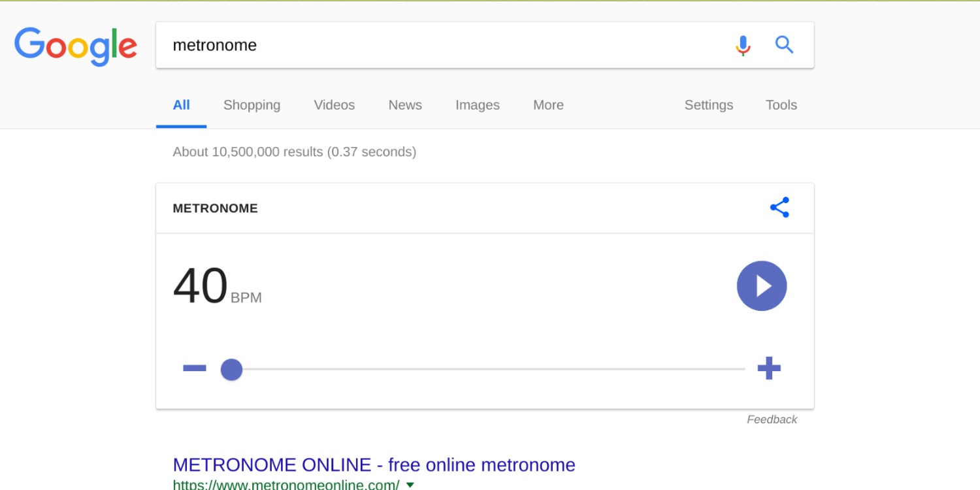Image resolution: width=980 pixels, height=490 pixels.
Task: Open the Settings menu
Action: point(708,105)
